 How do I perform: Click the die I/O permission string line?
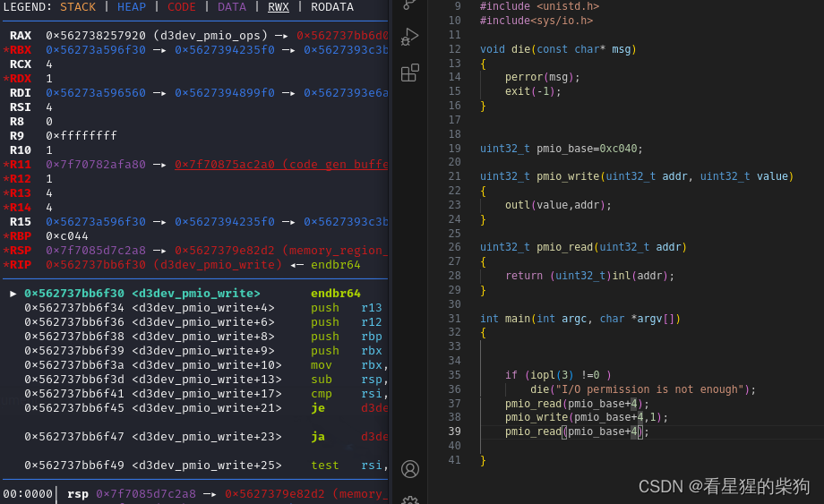point(643,389)
